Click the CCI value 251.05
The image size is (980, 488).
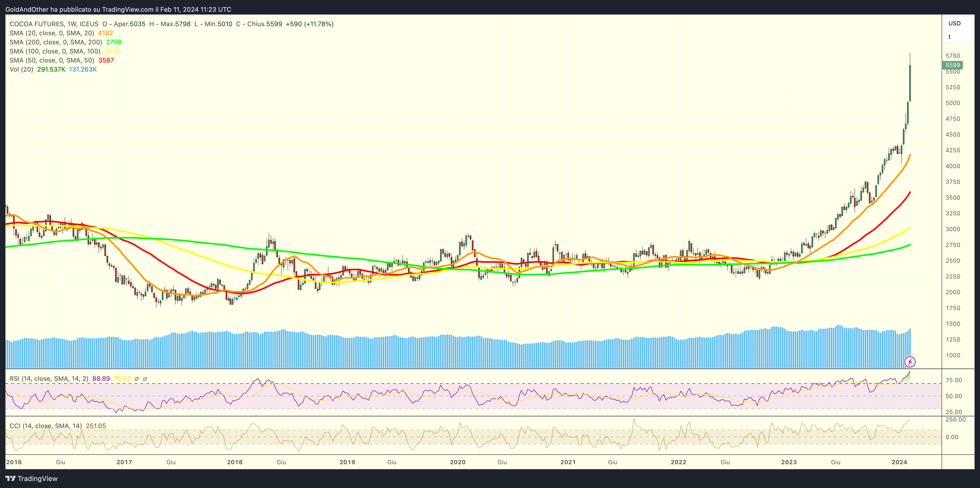click(x=96, y=426)
